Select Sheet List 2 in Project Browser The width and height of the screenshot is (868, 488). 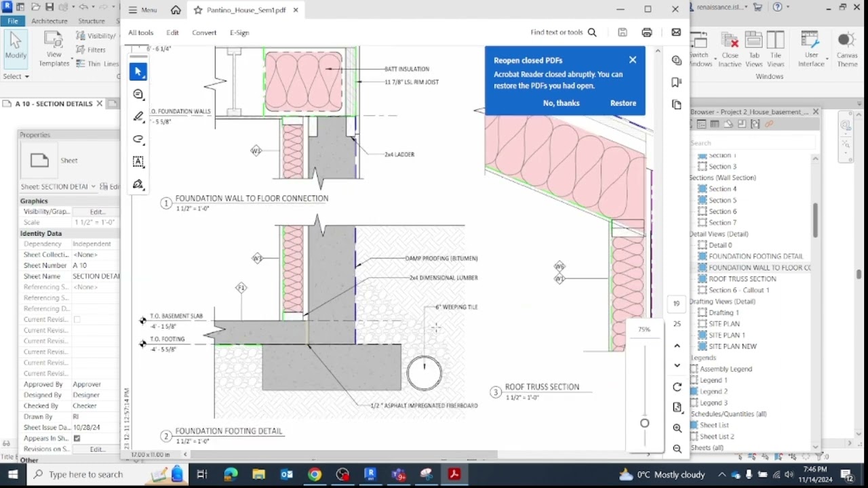click(x=717, y=436)
